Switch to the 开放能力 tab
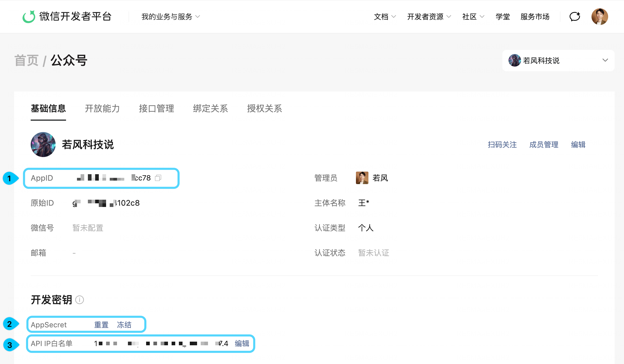This screenshot has height=364, width=624. [x=102, y=108]
